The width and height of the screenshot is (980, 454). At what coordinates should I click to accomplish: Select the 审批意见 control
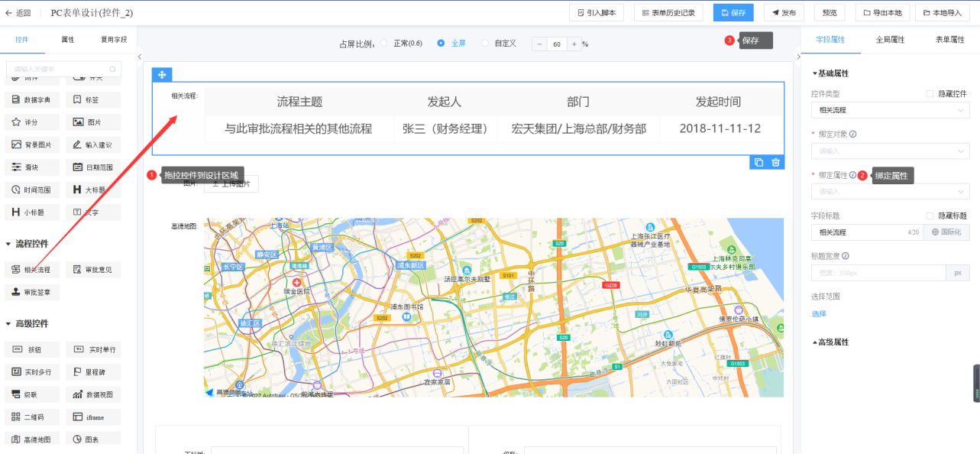[x=93, y=270]
